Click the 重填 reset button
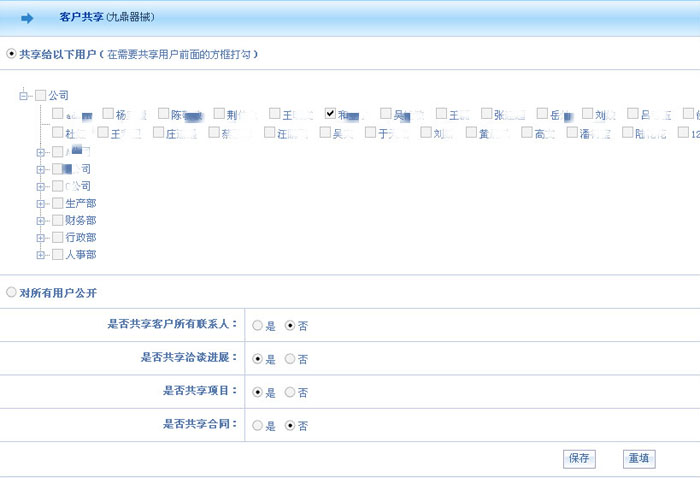 click(638, 458)
